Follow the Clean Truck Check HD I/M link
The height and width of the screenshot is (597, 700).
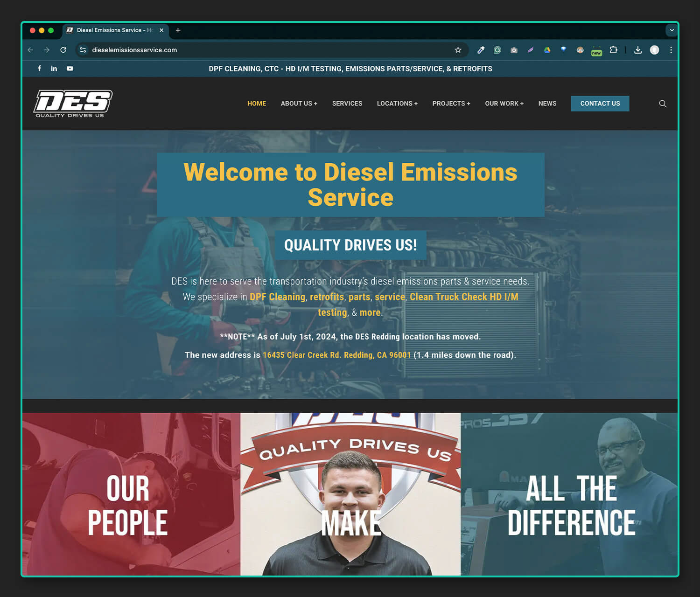coord(464,297)
